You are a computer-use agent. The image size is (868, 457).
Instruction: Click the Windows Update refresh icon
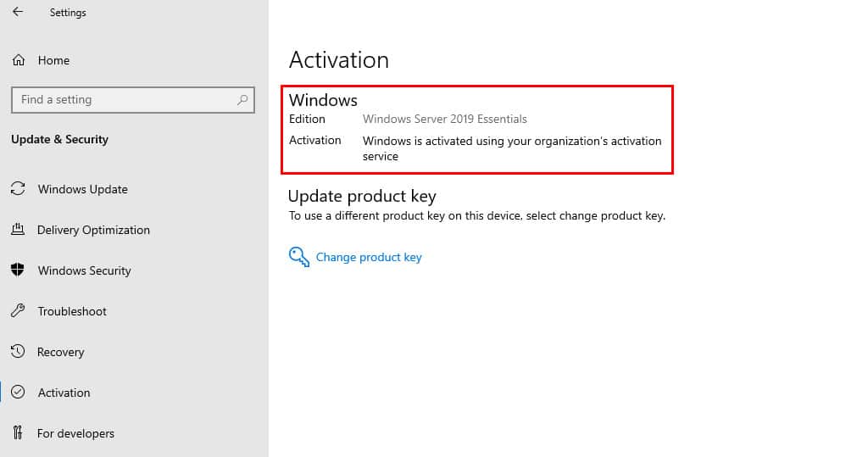(x=18, y=189)
